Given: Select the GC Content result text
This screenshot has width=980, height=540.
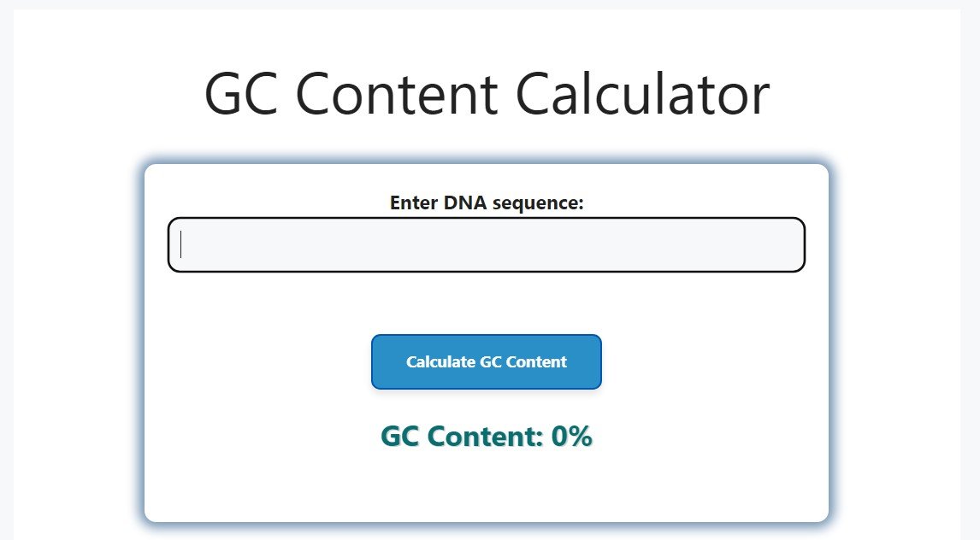Looking at the screenshot, I should pos(486,436).
